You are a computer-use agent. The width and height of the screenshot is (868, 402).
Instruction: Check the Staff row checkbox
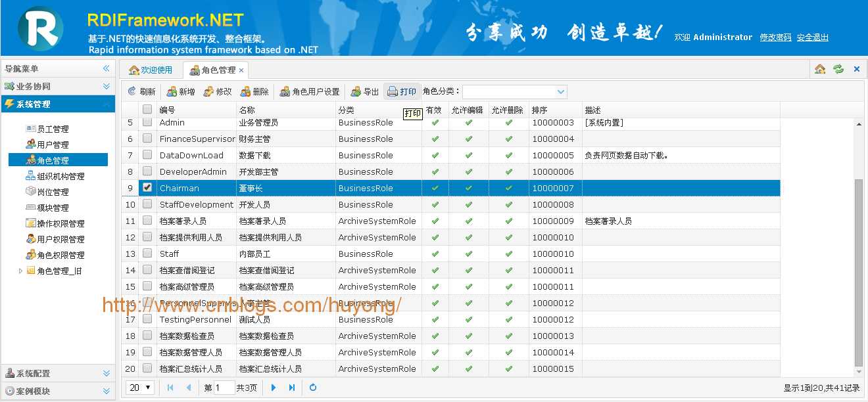click(x=147, y=254)
